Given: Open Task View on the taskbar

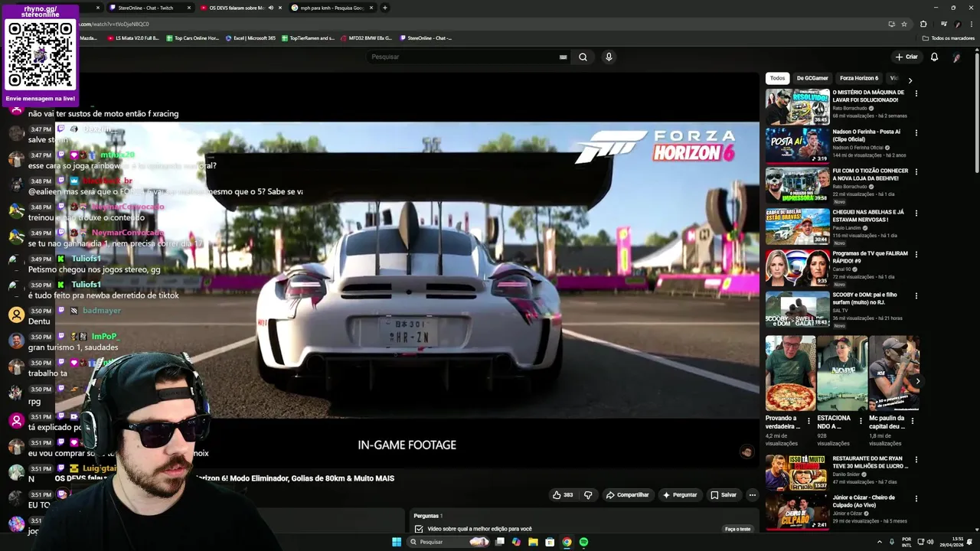Looking at the screenshot, I should [500, 542].
